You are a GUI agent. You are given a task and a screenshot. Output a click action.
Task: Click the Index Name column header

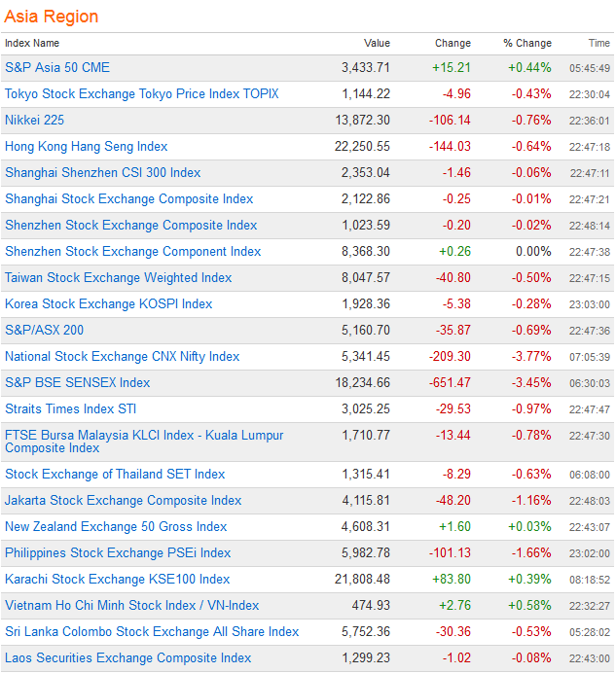(x=32, y=43)
